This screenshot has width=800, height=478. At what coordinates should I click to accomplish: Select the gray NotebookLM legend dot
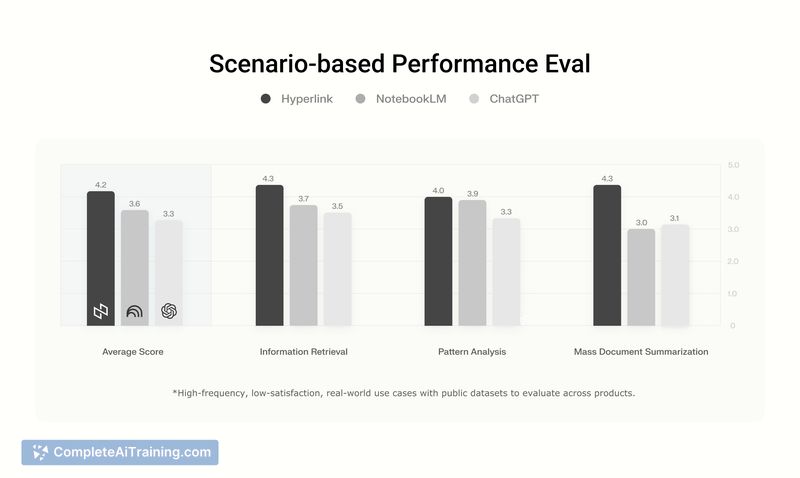tap(360, 99)
